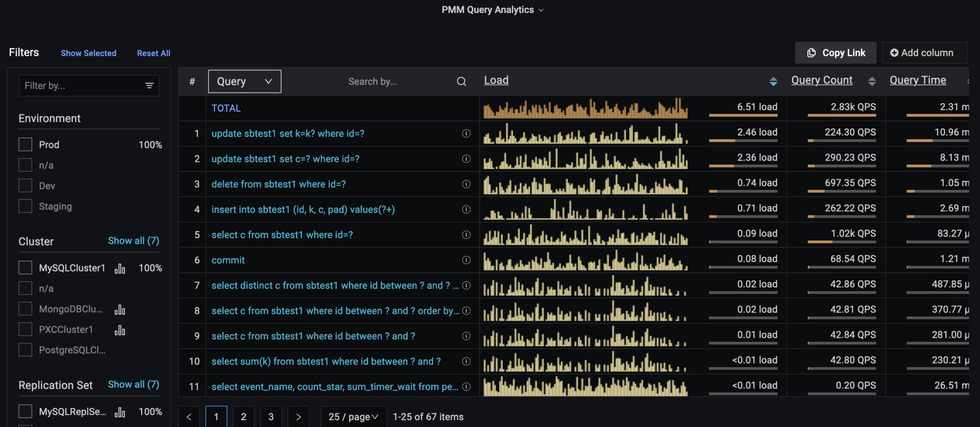Open info icon for update sbtest1 set k=k? query
Viewport: 980px width, 427px height.
[x=466, y=133]
